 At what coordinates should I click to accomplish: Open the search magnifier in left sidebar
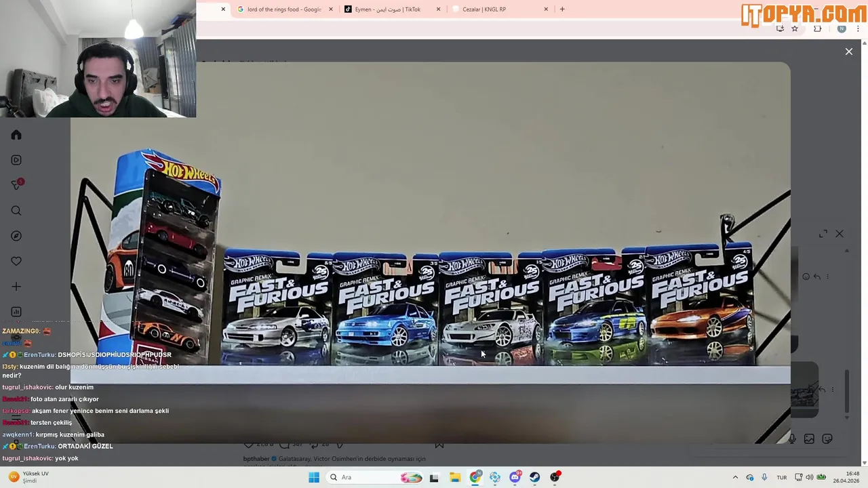coord(16,211)
